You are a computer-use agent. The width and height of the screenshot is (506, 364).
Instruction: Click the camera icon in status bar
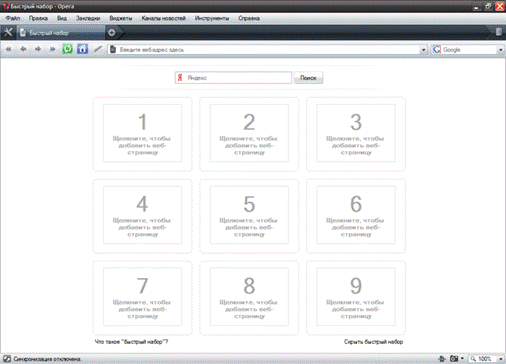[454, 359]
